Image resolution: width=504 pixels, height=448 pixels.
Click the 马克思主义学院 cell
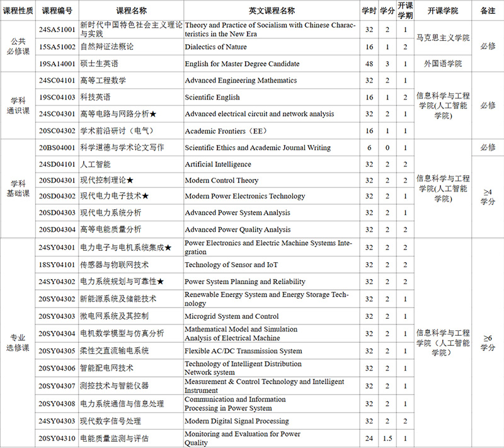[x=443, y=38]
